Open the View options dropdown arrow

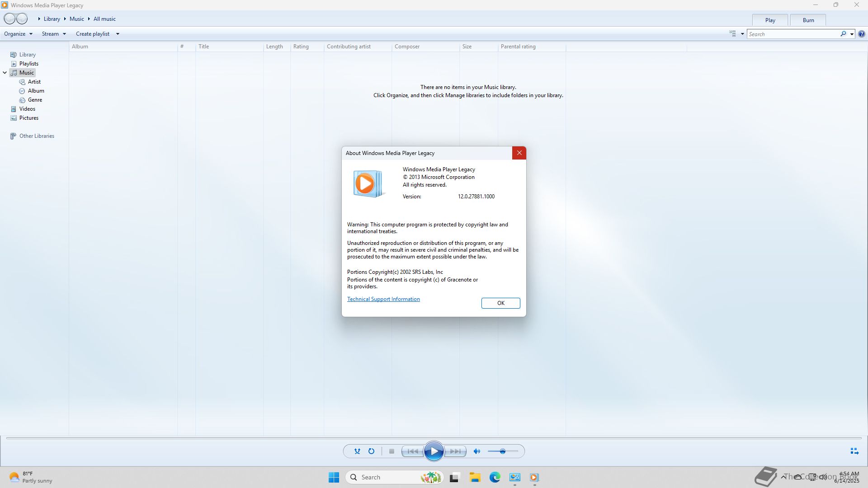click(x=742, y=34)
